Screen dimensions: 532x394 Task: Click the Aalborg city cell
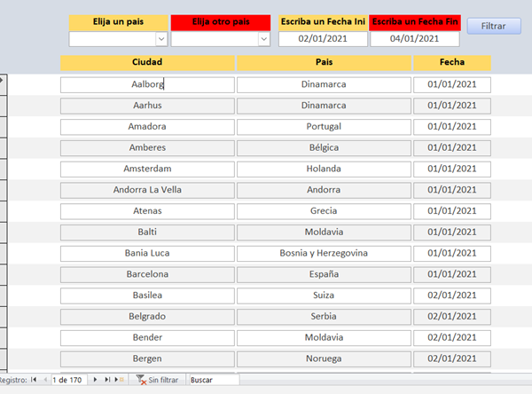click(x=147, y=84)
